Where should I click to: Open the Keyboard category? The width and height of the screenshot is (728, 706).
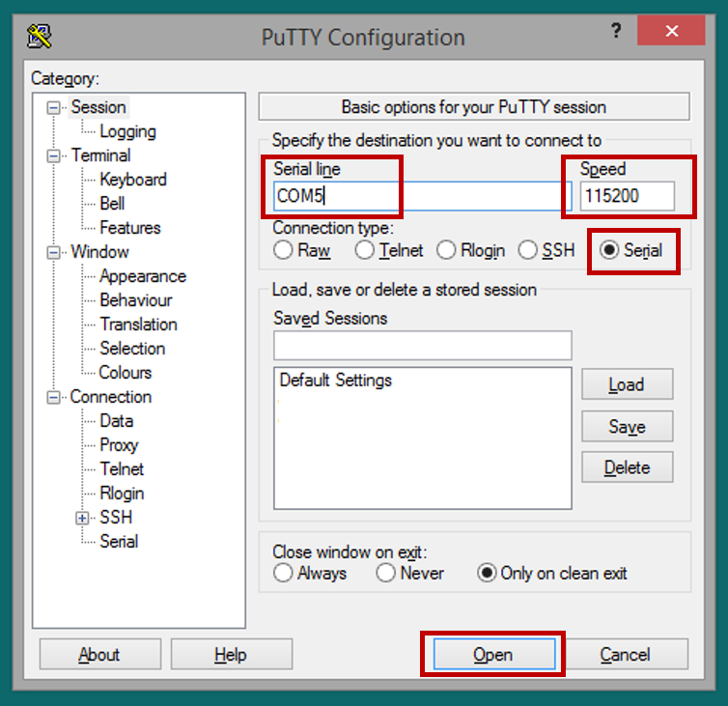point(133,180)
